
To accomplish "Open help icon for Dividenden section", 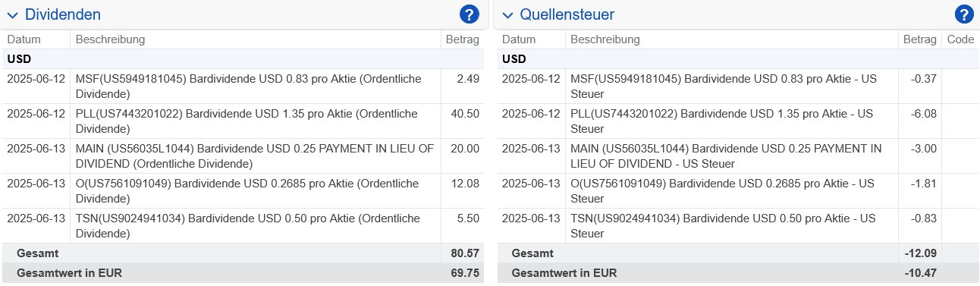I will tap(470, 14).
